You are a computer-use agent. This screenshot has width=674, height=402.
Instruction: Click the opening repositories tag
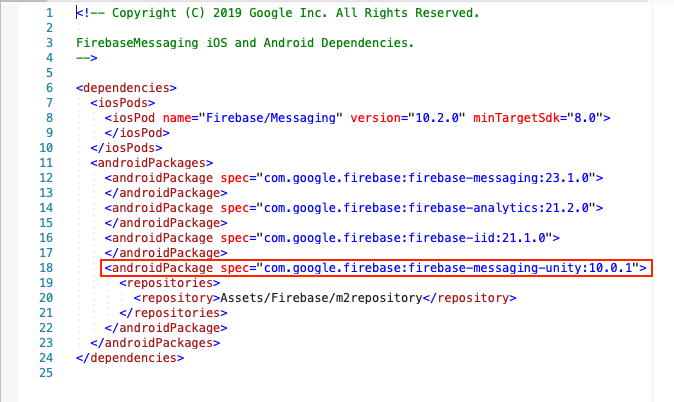pos(170,283)
